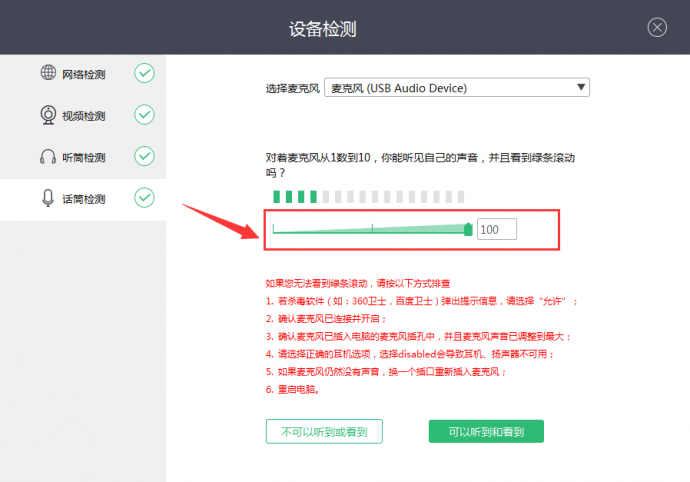Click the arrow on the microphone dropdown

click(581, 88)
